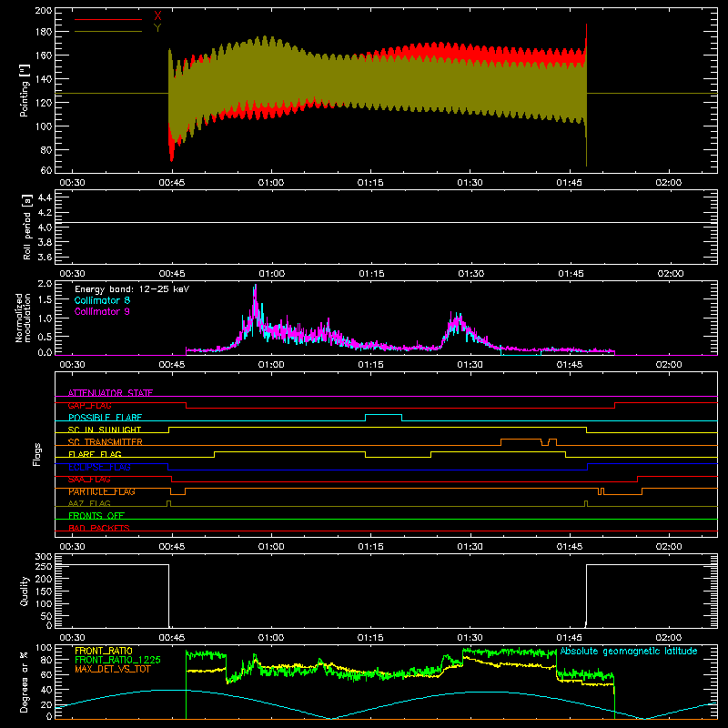The image size is (728, 728).
Task: Click the yellow "FRONT_RATIO" legend entry
Action: [104, 651]
